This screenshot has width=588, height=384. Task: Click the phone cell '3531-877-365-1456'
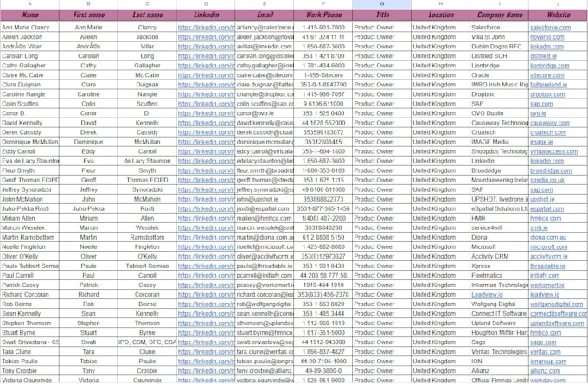(x=323, y=209)
